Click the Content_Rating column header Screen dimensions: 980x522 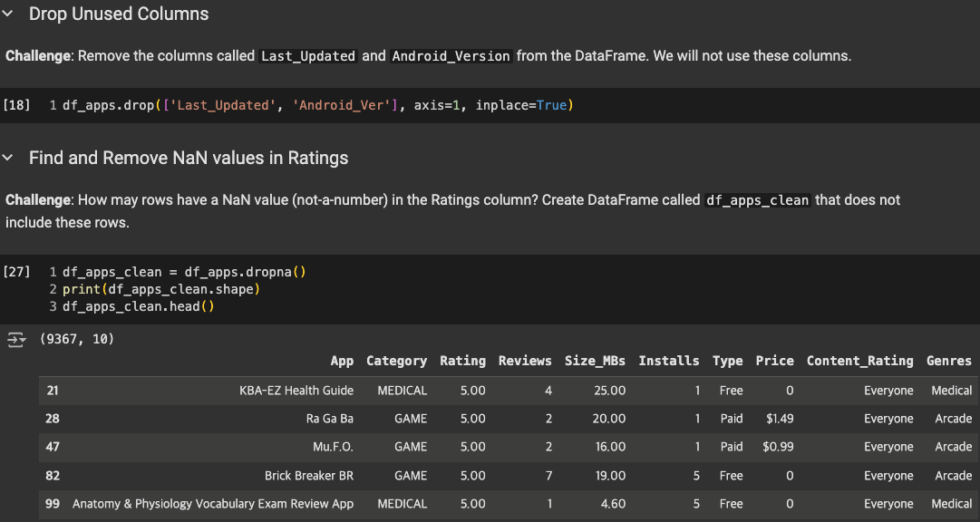click(859, 361)
